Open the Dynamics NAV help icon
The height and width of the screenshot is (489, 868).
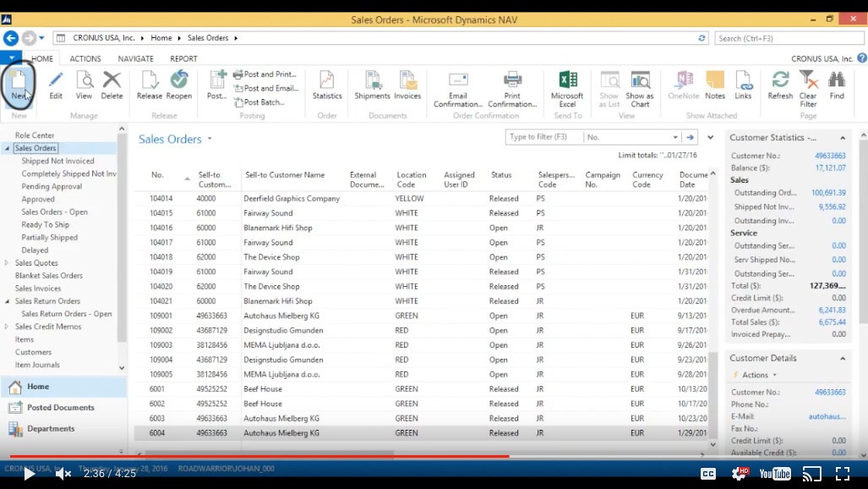tap(862, 58)
